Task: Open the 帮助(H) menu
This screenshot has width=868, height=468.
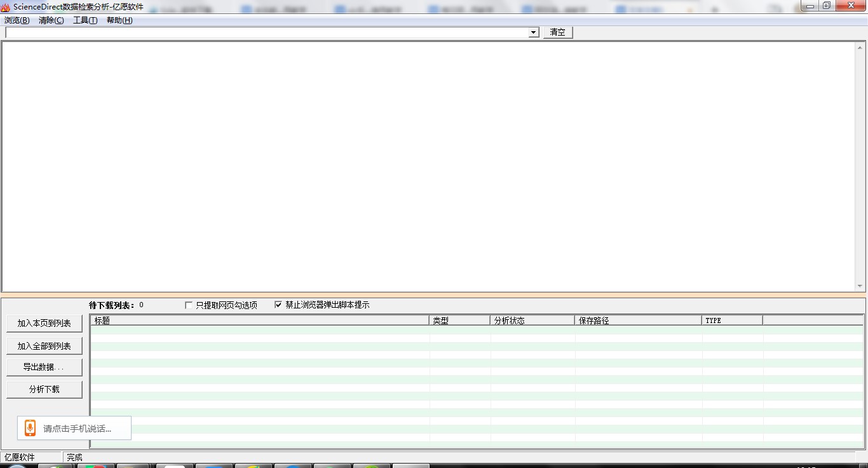Action: click(x=119, y=20)
